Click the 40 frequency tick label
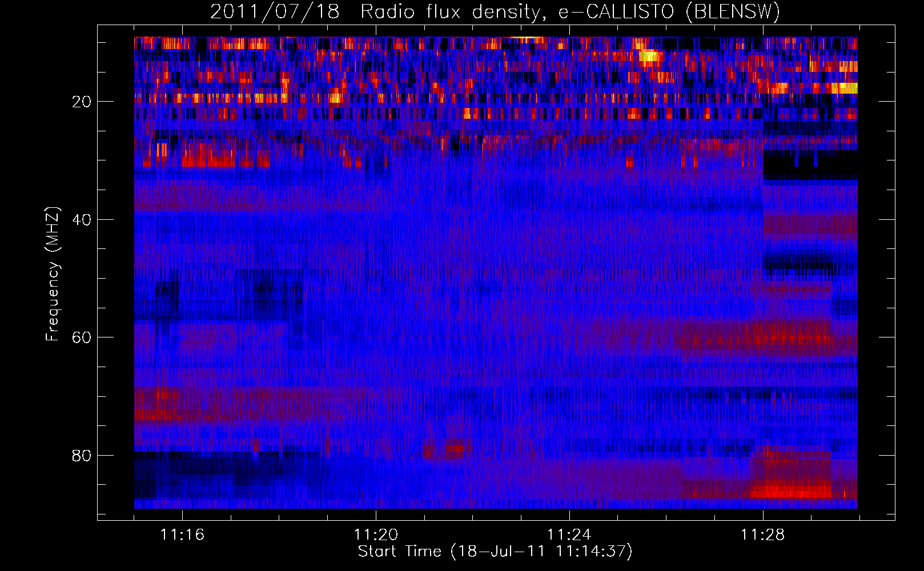The image size is (924, 571). 82,220
